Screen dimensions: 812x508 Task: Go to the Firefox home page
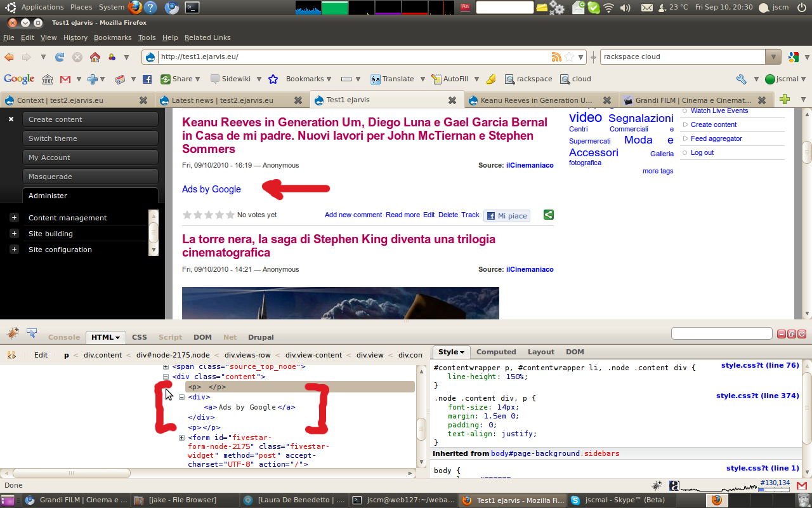tap(95, 57)
